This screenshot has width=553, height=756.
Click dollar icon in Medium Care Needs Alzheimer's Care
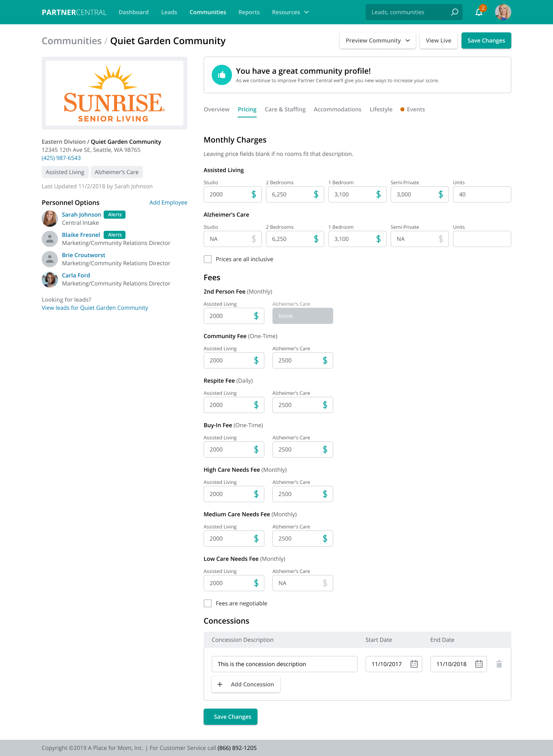pos(325,539)
